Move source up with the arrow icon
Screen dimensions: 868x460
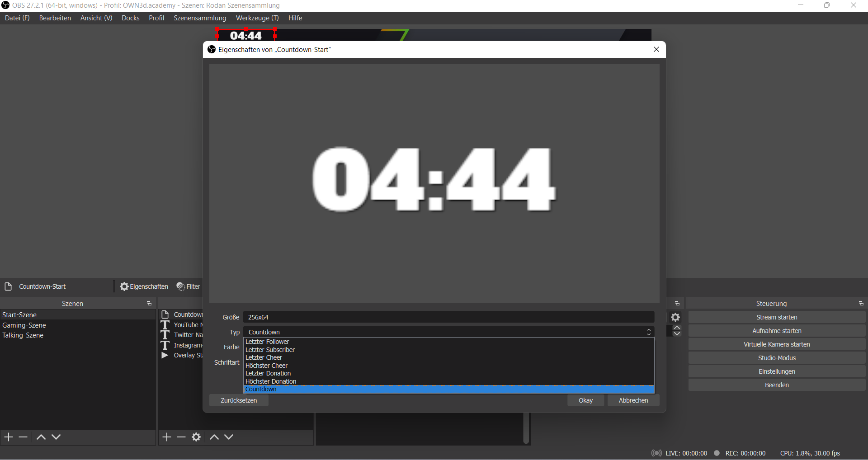point(214,437)
